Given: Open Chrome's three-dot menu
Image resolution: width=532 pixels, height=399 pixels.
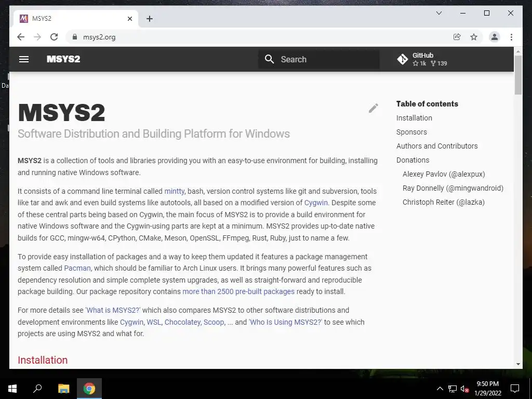Looking at the screenshot, I should point(511,37).
